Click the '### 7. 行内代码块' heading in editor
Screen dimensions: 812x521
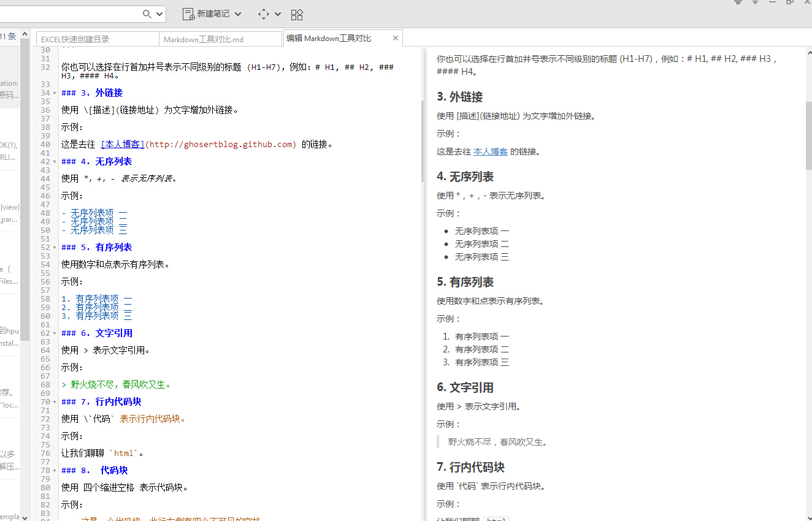click(101, 402)
